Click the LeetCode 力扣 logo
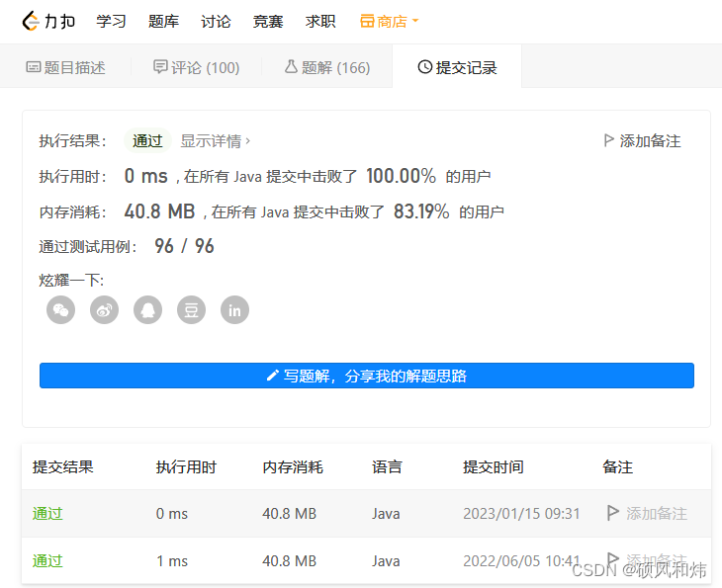The height and width of the screenshot is (588, 722). [x=48, y=21]
